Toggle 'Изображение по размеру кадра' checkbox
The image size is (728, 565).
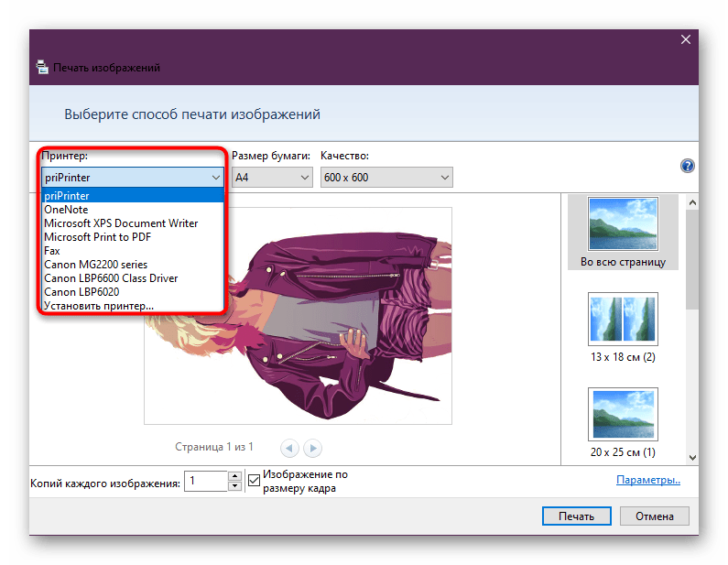[254, 480]
